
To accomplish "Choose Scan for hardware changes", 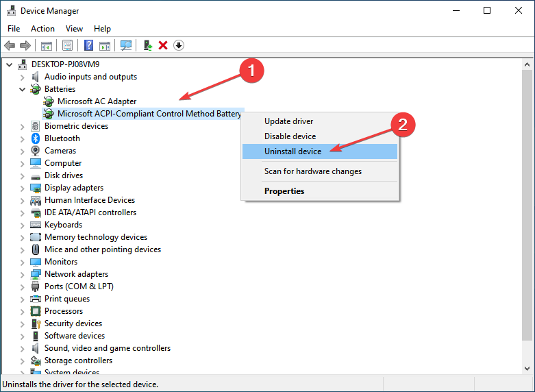I will coord(320,171).
